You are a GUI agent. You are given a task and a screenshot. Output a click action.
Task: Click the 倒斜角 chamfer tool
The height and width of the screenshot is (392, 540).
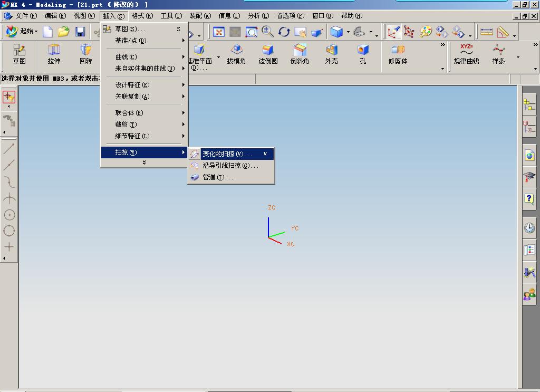point(300,54)
